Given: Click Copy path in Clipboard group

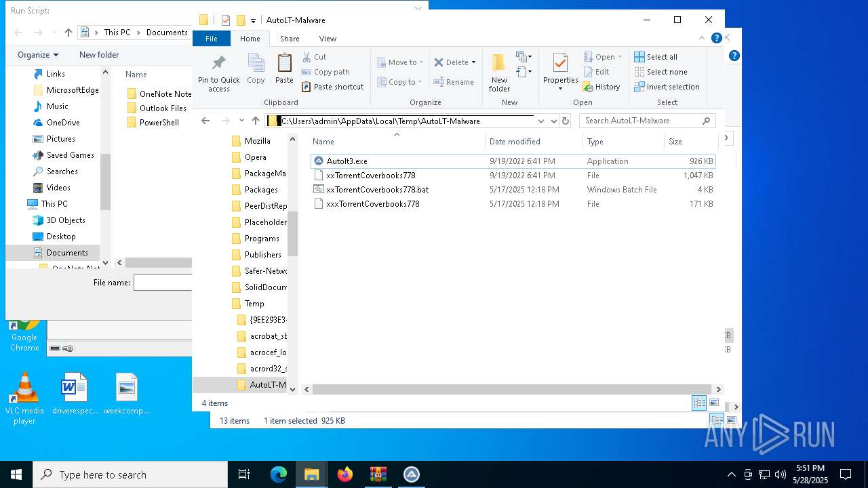Looking at the screenshot, I should click(325, 72).
